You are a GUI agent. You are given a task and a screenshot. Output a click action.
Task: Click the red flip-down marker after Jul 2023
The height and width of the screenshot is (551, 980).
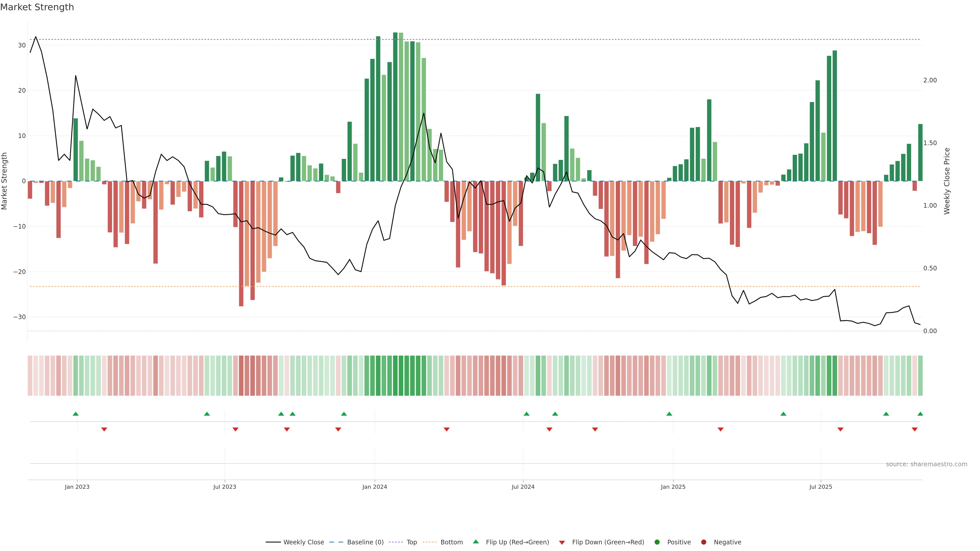(236, 429)
